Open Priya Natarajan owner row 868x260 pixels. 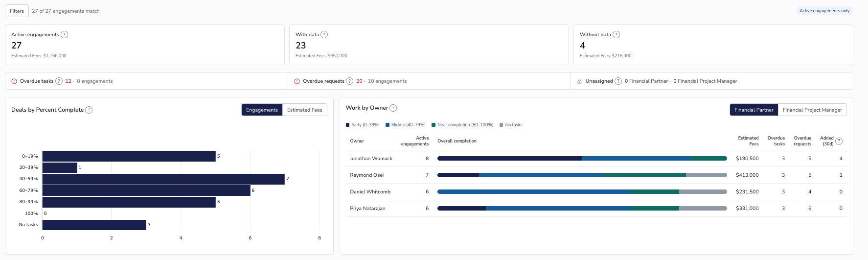click(596, 209)
